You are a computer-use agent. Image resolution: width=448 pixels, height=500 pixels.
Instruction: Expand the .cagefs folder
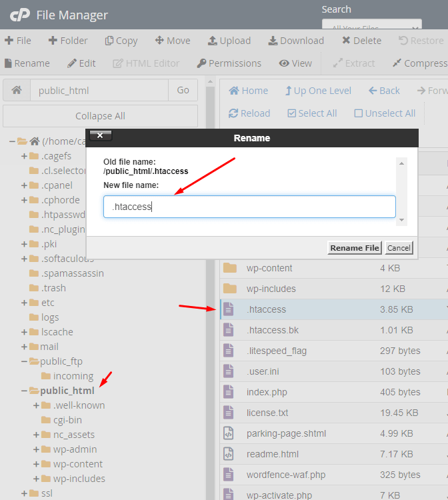[24, 156]
